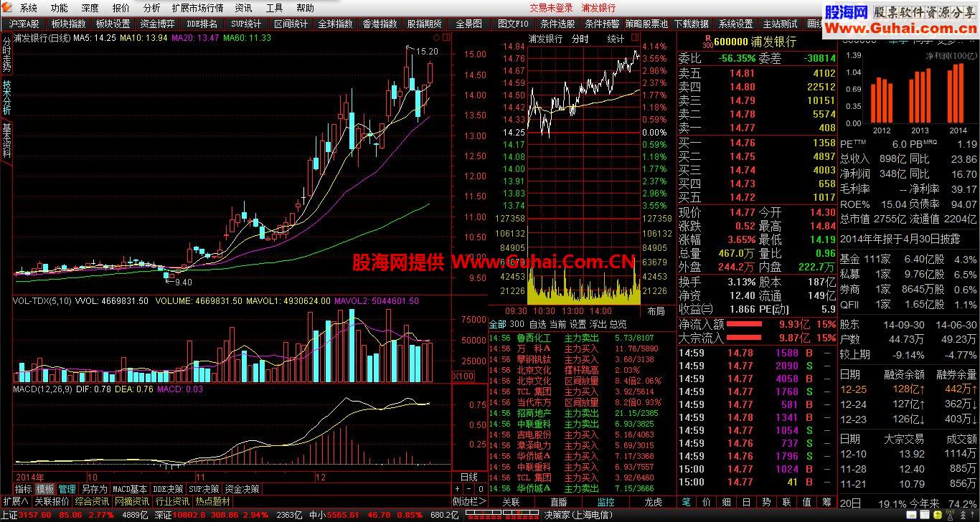This screenshot has height=522, width=980.
Task: Open the 扩展市场行情 menu
Action: [x=197, y=8]
